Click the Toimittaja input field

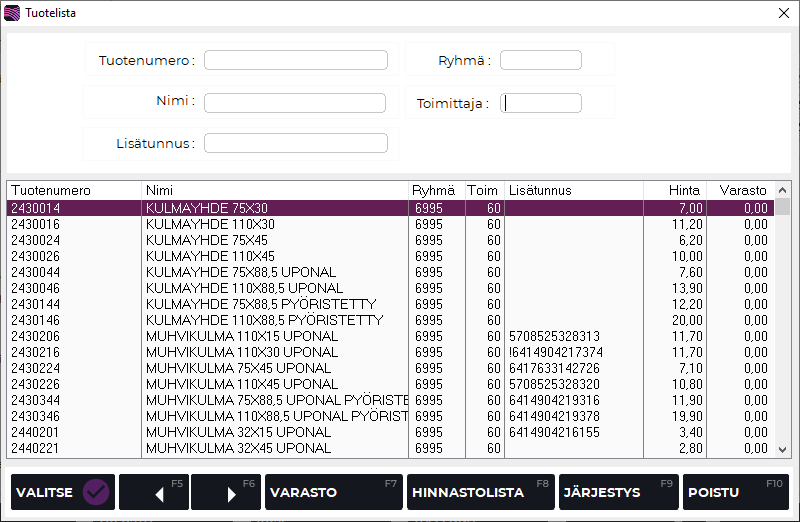(540, 103)
